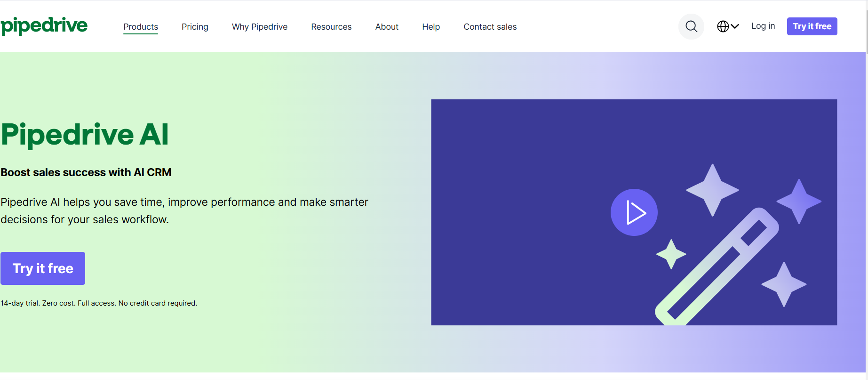
Task: Open the search magnifier icon
Action: [691, 26]
